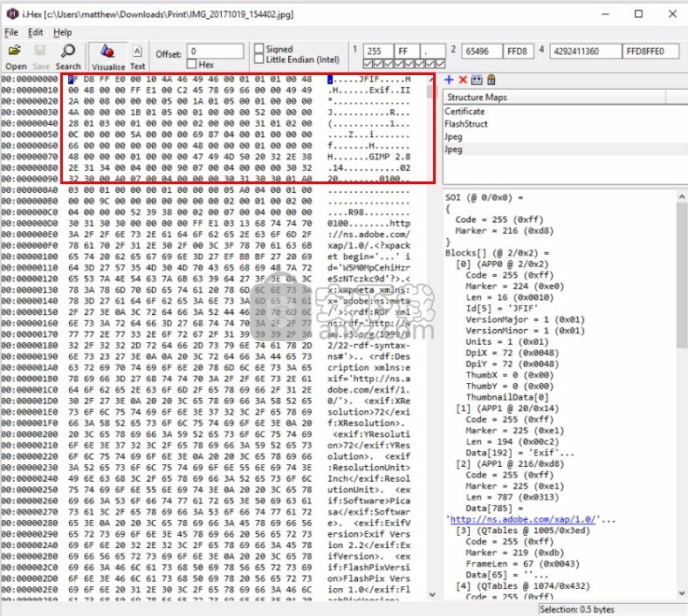Screen dimensions: 688x616
Task: Click 'ThumbnailData[0]' line
Action: click(x=506, y=397)
